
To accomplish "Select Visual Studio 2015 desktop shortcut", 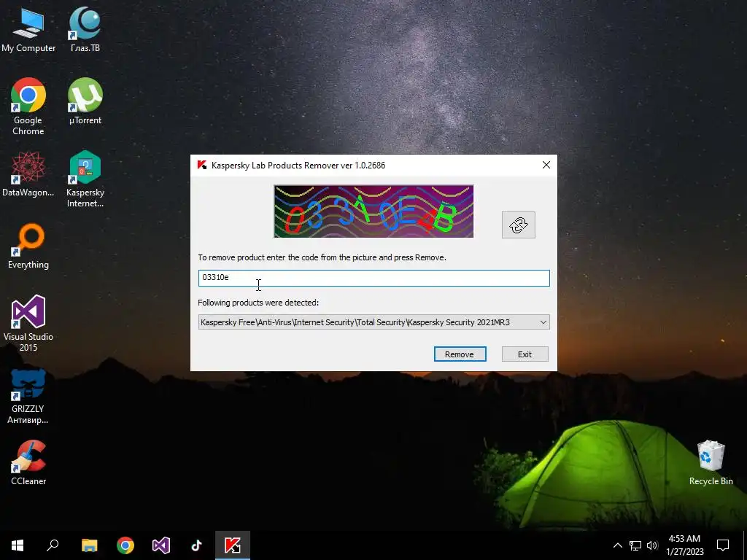I will click(x=28, y=323).
